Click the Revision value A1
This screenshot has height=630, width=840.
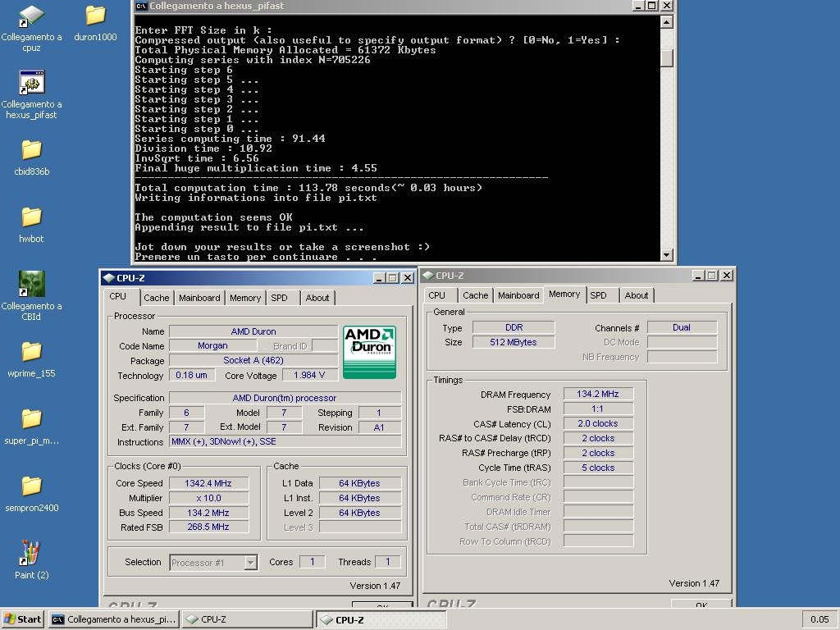pyautogui.click(x=379, y=427)
